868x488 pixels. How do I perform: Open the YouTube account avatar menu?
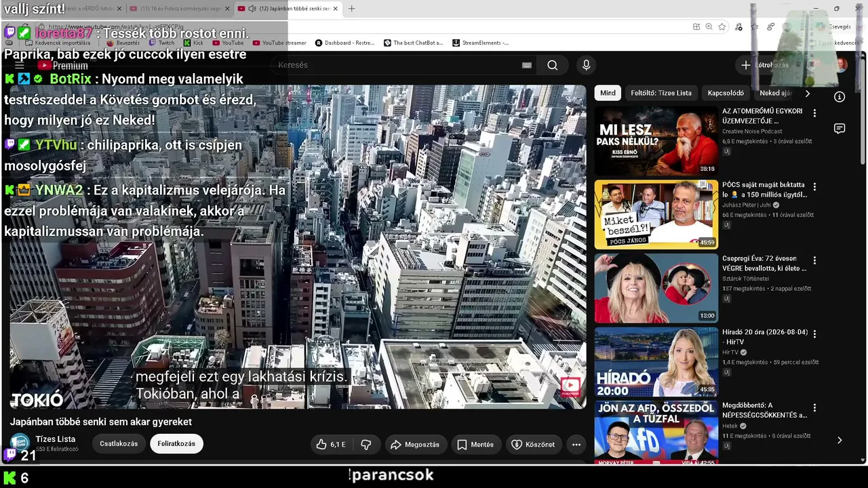click(842, 65)
